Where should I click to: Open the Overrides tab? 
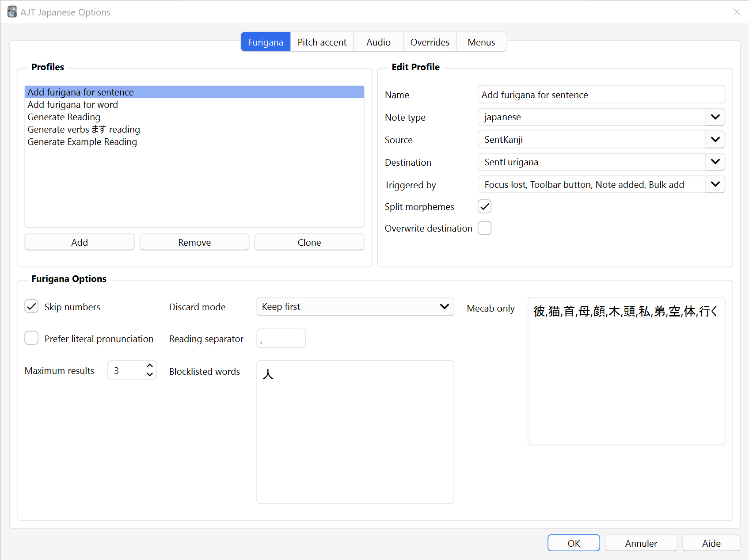(430, 42)
